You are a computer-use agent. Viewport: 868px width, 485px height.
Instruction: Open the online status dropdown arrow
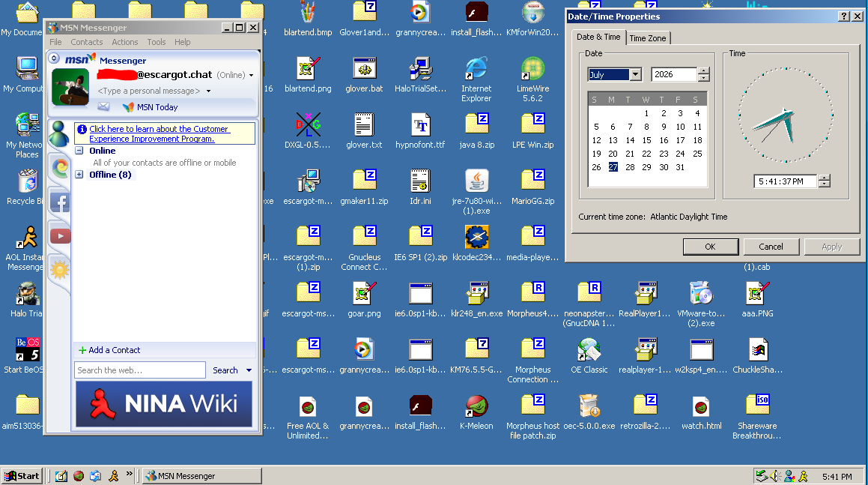click(x=252, y=75)
